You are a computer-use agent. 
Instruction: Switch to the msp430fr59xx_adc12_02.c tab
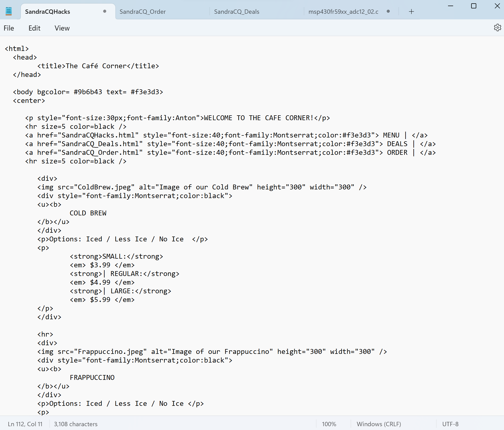click(x=343, y=12)
